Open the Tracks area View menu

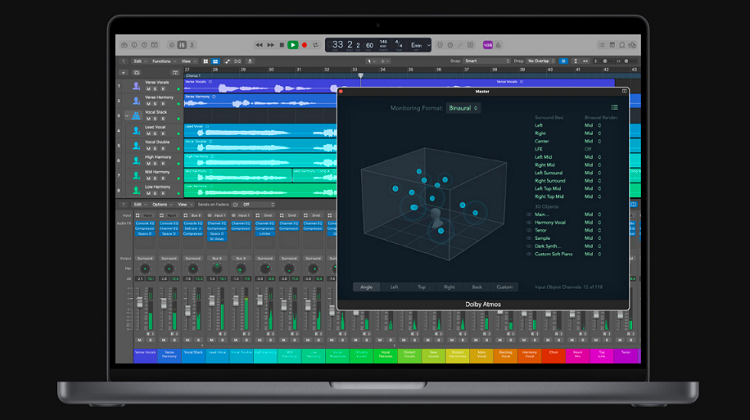click(x=188, y=61)
